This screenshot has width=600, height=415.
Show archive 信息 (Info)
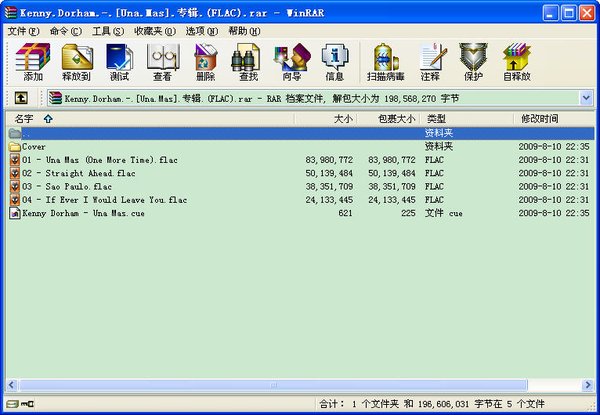[334, 62]
